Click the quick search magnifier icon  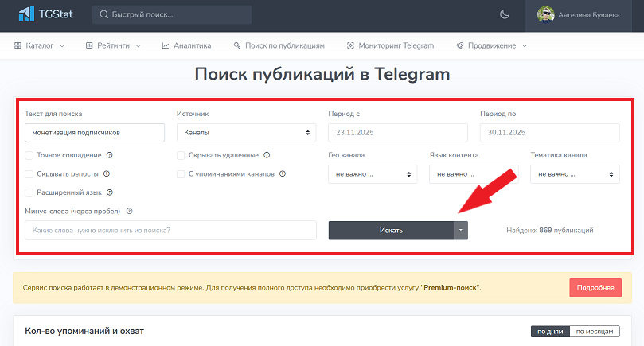tap(104, 15)
